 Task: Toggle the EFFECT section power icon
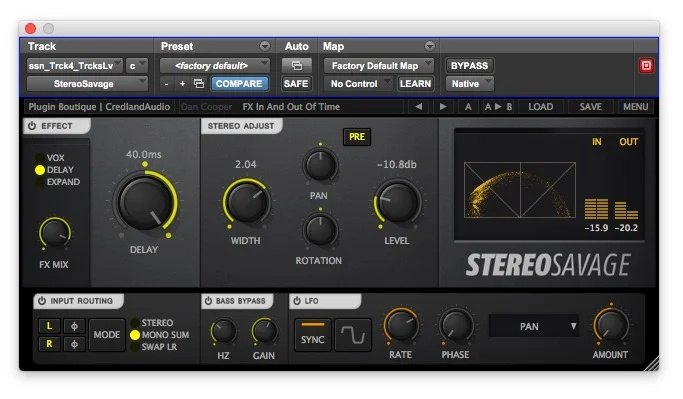point(32,126)
